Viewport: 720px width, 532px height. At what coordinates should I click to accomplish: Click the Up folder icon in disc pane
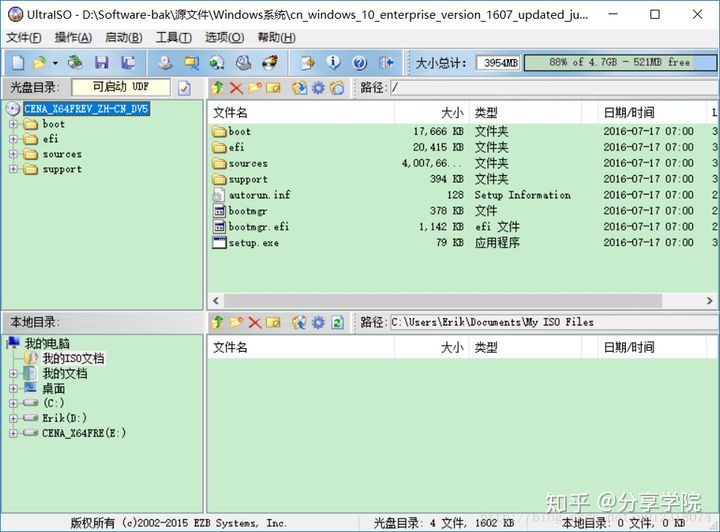tap(217, 87)
